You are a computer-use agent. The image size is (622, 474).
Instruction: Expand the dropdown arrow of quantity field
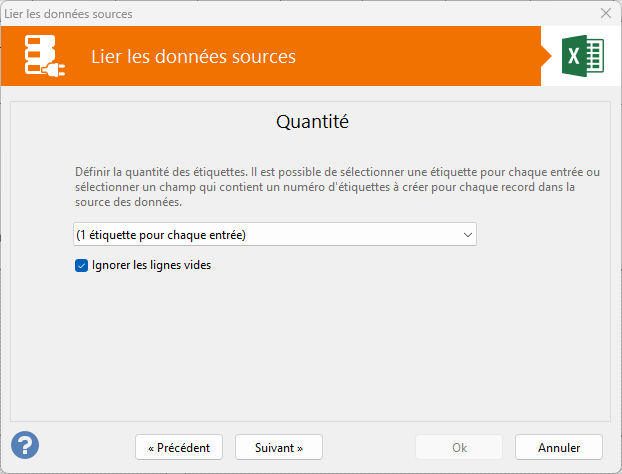tap(467, 234)
